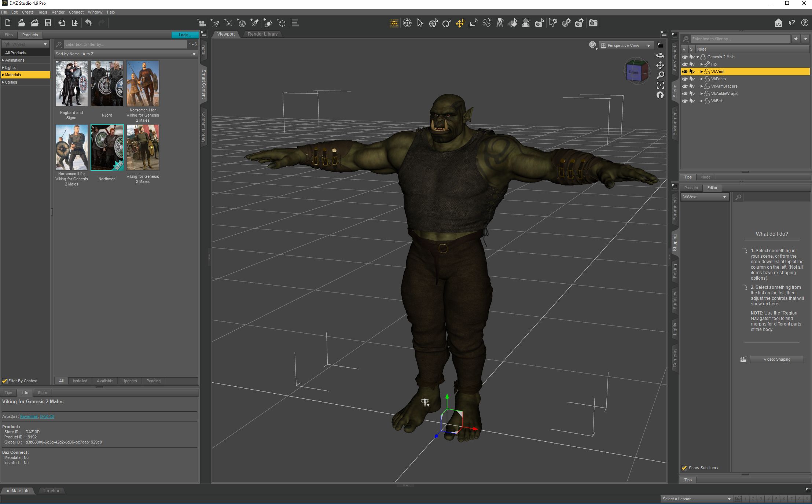The image size is (812, 504).
Task: Hide the VkVest node via eye icon
Action: pos(684,71)
